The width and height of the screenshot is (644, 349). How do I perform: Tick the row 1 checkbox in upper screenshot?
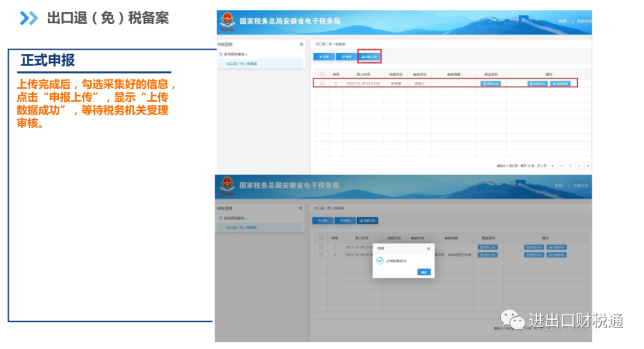pos(323,83)
